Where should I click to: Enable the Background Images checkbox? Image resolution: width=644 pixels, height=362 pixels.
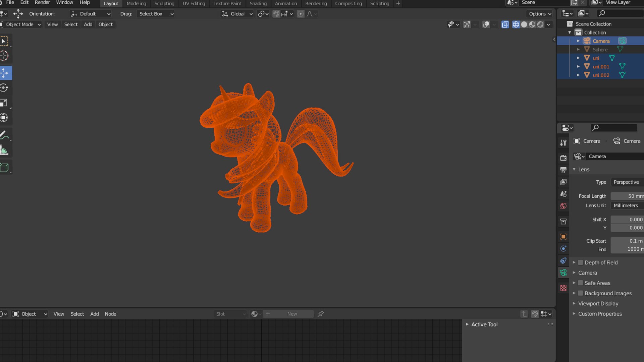581,293
